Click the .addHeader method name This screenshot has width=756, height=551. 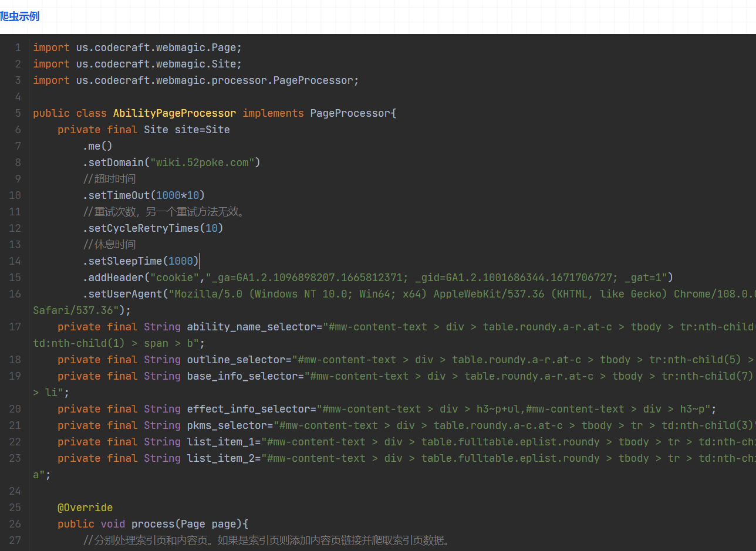[113, 278]
